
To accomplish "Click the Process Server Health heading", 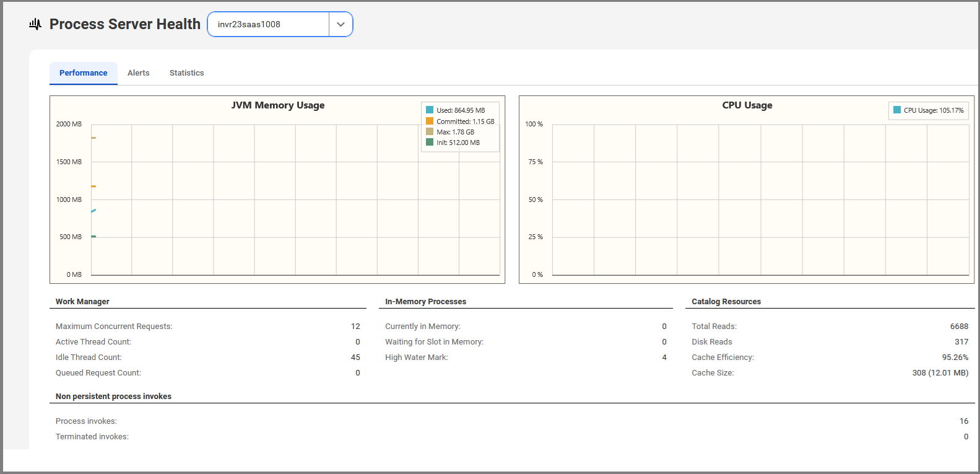I will click(125, 24).
